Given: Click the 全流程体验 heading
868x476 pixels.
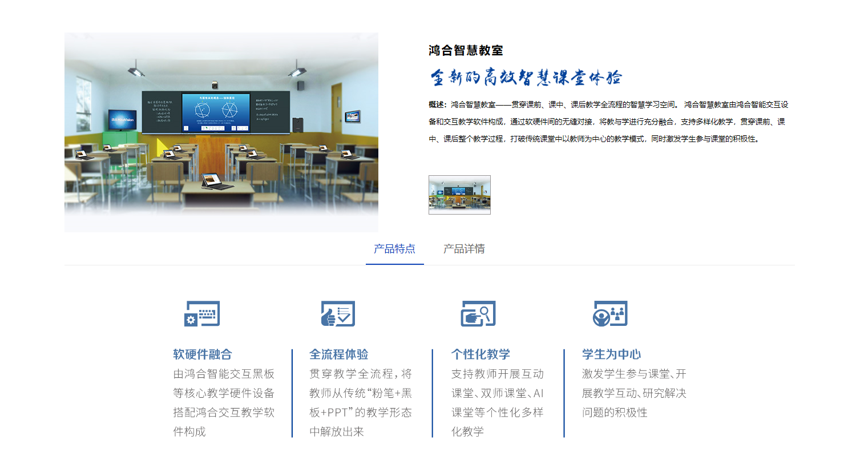Looking at the screenshot, I should 339,354.
